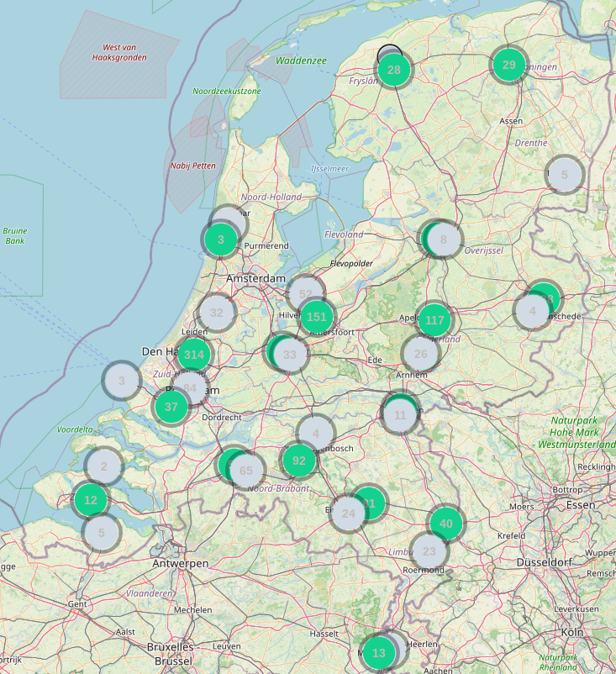The width and height of the screenshot is (616, 674).
Task: Click the Drenthe province label
Action: click(531, 143)
